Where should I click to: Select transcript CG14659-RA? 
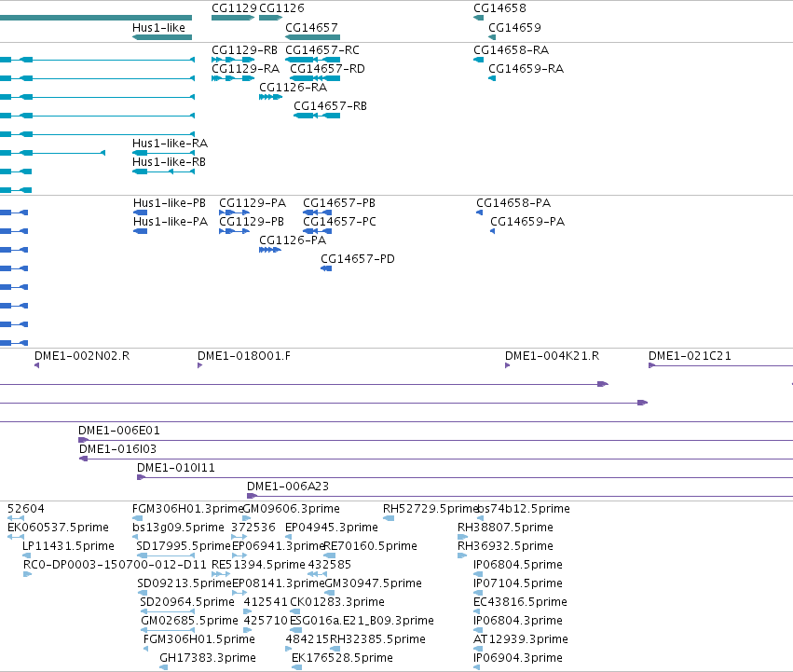526,69
